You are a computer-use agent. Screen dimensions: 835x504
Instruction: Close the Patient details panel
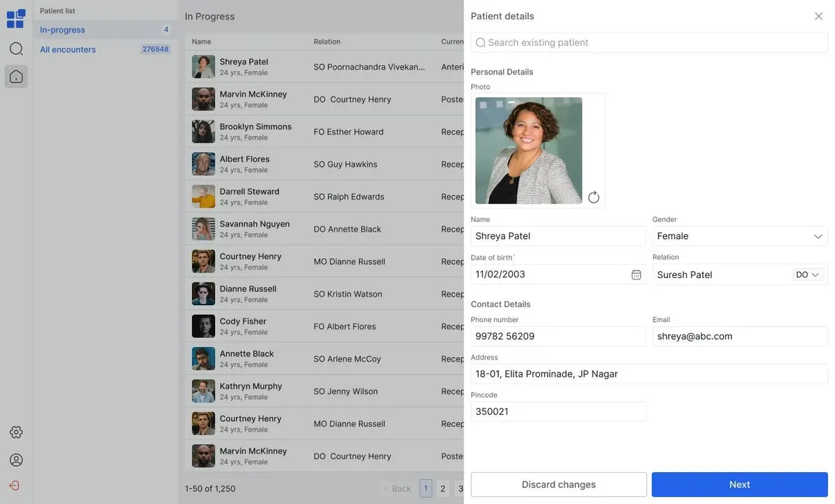(x=818, y=16)
